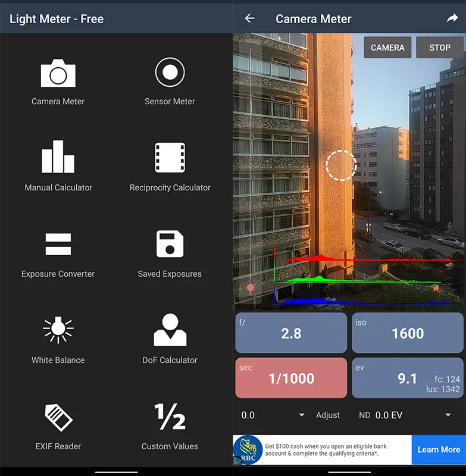Click the Adjust label

(327, 415)
